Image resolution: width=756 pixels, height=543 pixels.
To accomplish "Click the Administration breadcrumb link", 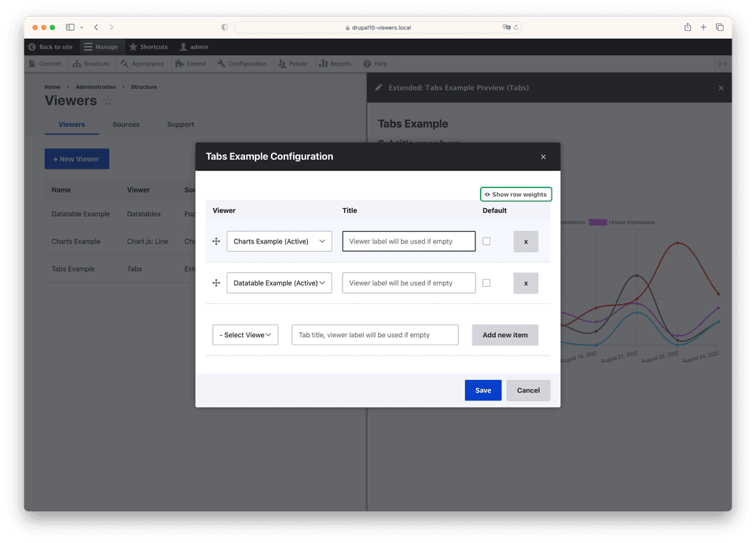I will click(x=95, y=87).
